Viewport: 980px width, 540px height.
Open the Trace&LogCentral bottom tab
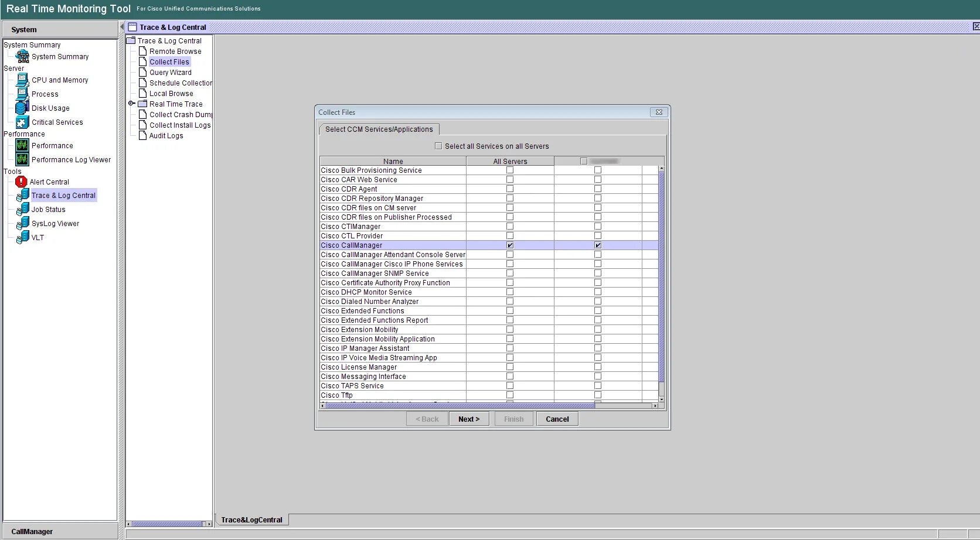(252, 520)
